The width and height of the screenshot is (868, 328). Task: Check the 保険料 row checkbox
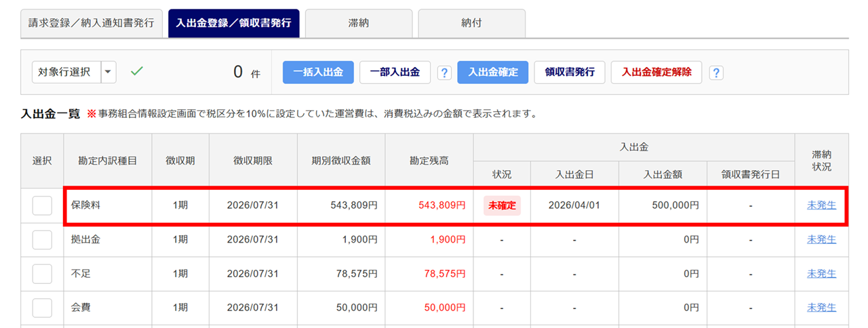42,205
